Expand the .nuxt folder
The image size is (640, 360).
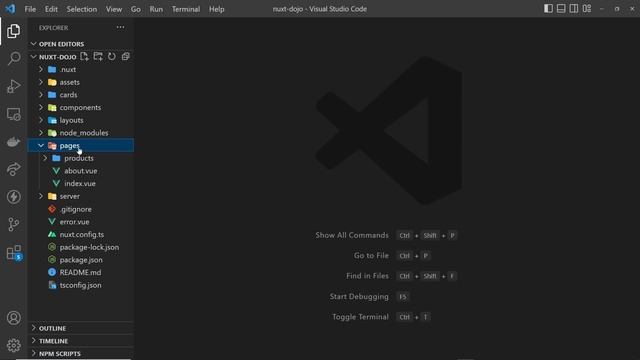point(41,69)
